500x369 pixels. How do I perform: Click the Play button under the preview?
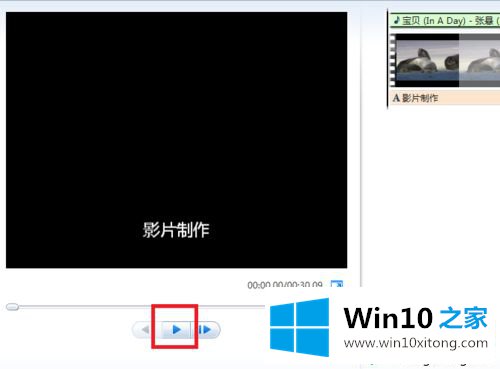[176, 330]
